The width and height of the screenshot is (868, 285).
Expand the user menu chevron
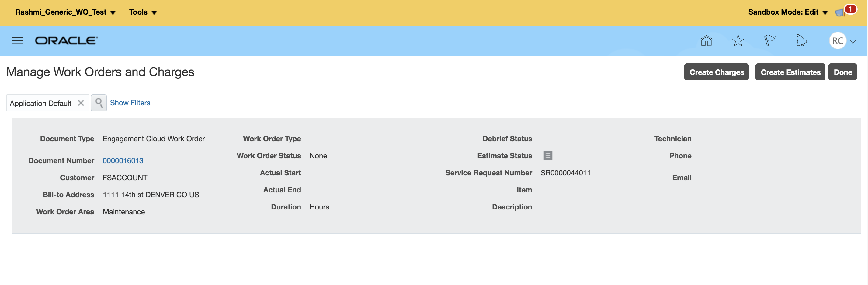(853, 41)
